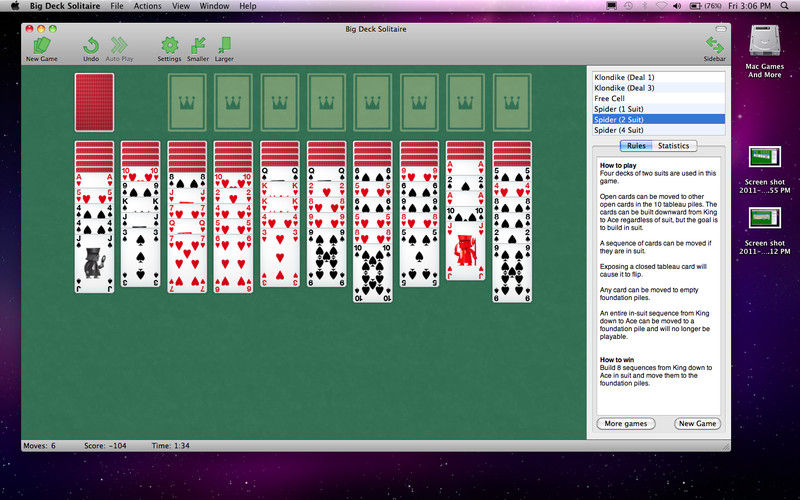This screenshot has width=800, height=500.
Task: Click the leftmost empty crown foundation
Action: pyautogui.click(x=187, y=103)
